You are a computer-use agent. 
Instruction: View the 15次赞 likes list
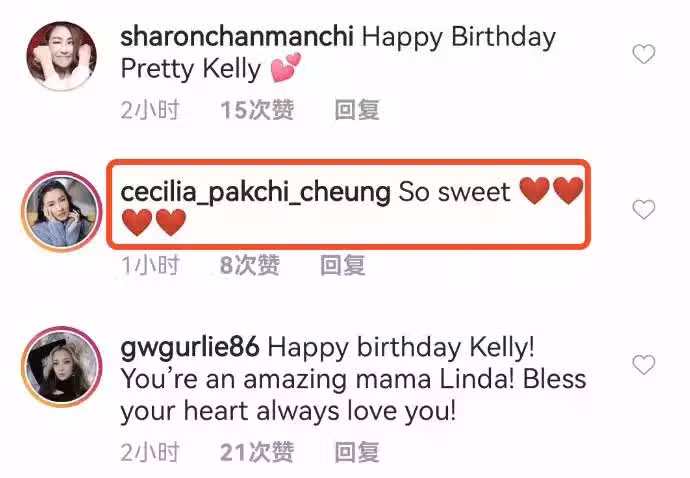tap(257, 110)
